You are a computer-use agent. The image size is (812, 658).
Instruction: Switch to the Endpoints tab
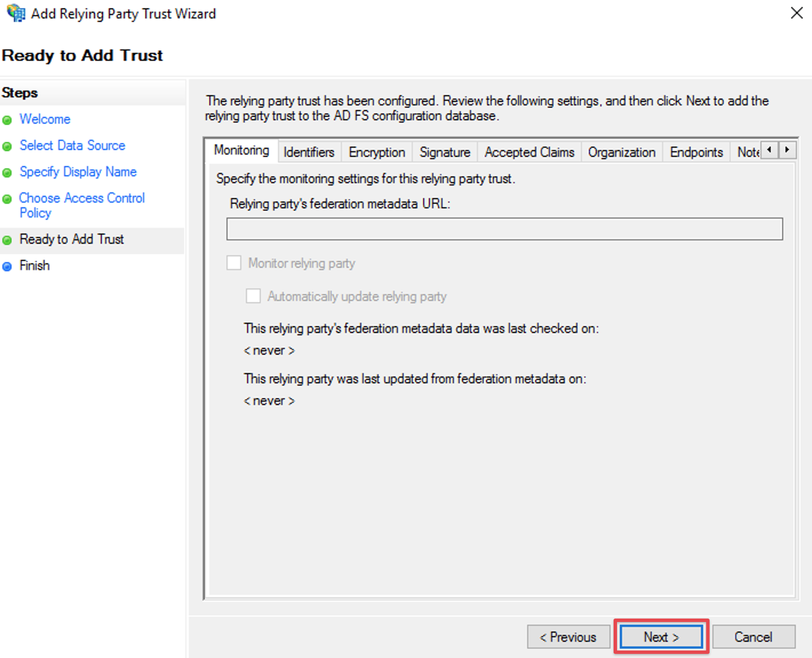tap(696, 152)
